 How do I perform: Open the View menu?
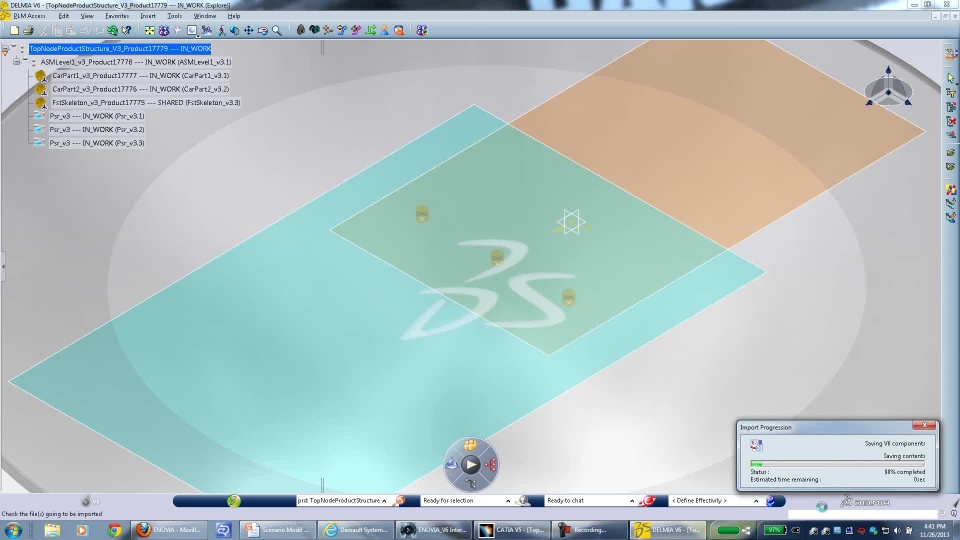point(87,16)
